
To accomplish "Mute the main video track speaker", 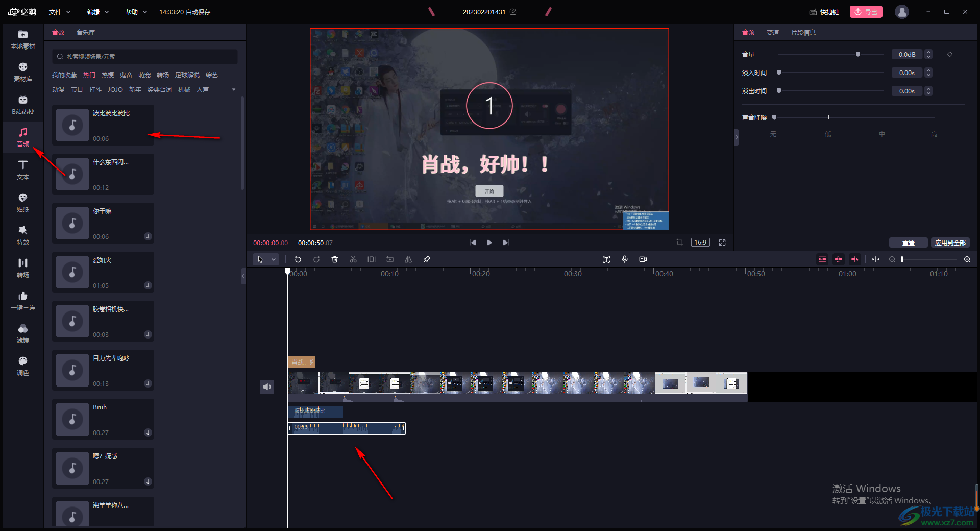I will (x=267, y=387).
